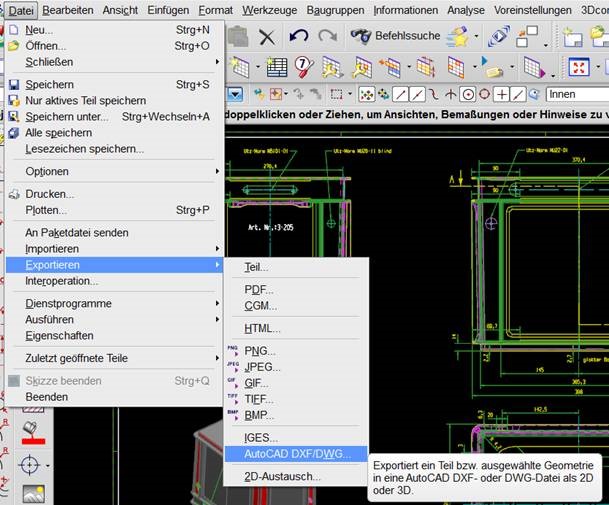
Task: Choose PDF from the Exportieren submenu
Action: coord(259,289)
